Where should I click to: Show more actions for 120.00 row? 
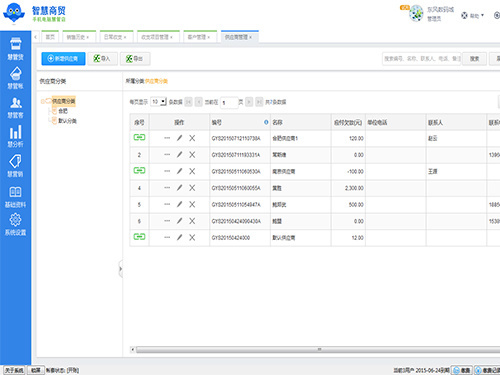[x=167, y=138]
